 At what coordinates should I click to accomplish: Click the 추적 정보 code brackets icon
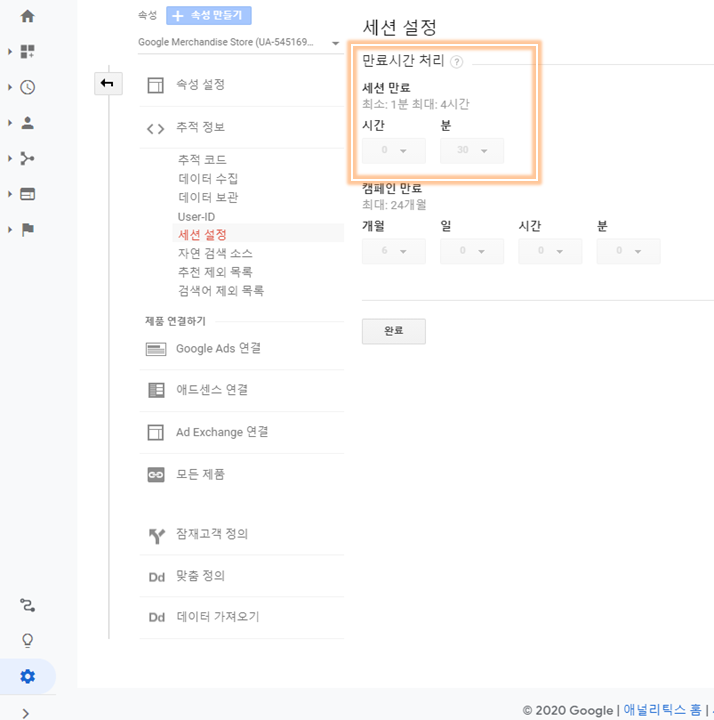click(156, 129)
